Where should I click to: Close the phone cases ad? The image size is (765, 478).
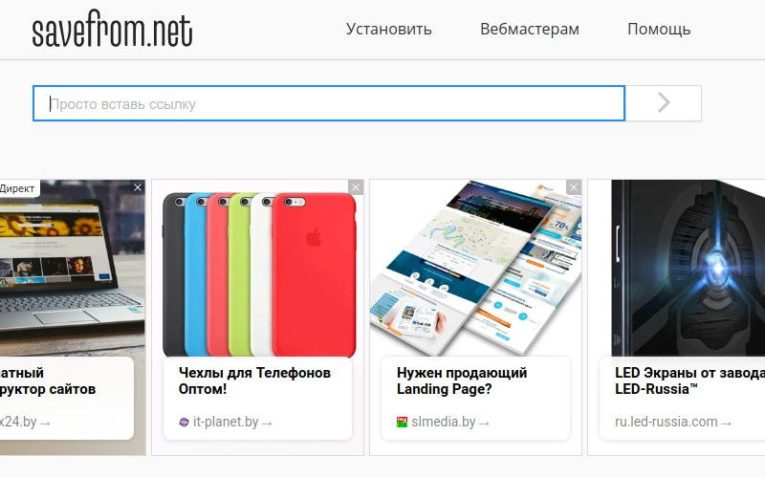point(356,187)
